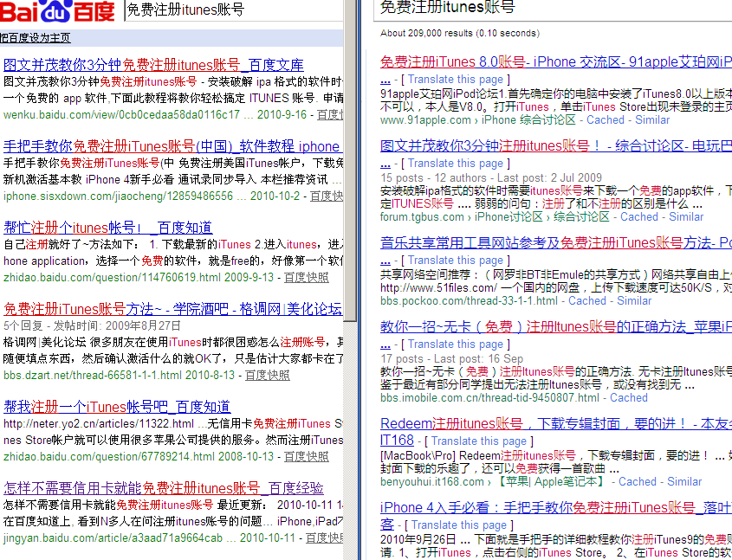Viewport: 732px width, 560px height.
Task: Open Cached copy of benyouhui.it168.com result
Action: (x=638, y=481)
